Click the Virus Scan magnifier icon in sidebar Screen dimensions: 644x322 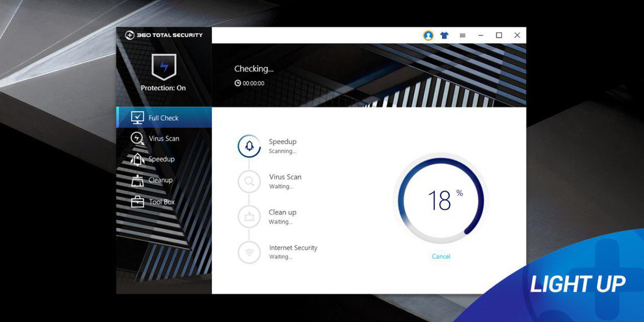(x=138, y=138)
